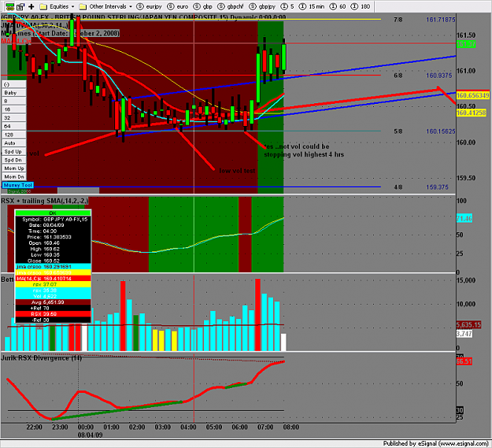
Task: Select the 8 frame button
Action: click(14, 101)
